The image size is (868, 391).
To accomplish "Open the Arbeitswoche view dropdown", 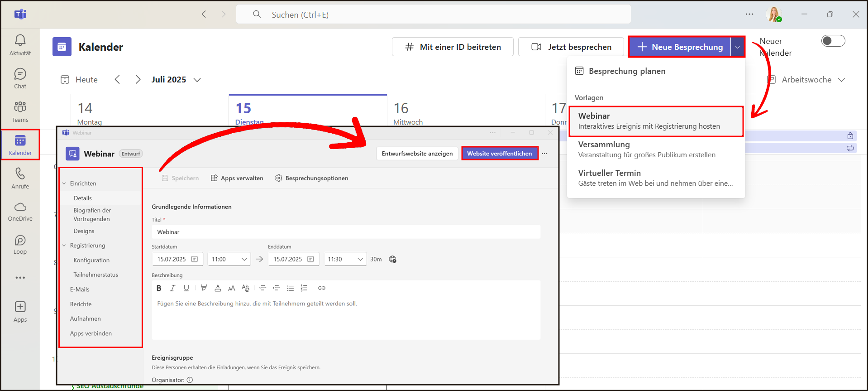I will tap(806, 80).
